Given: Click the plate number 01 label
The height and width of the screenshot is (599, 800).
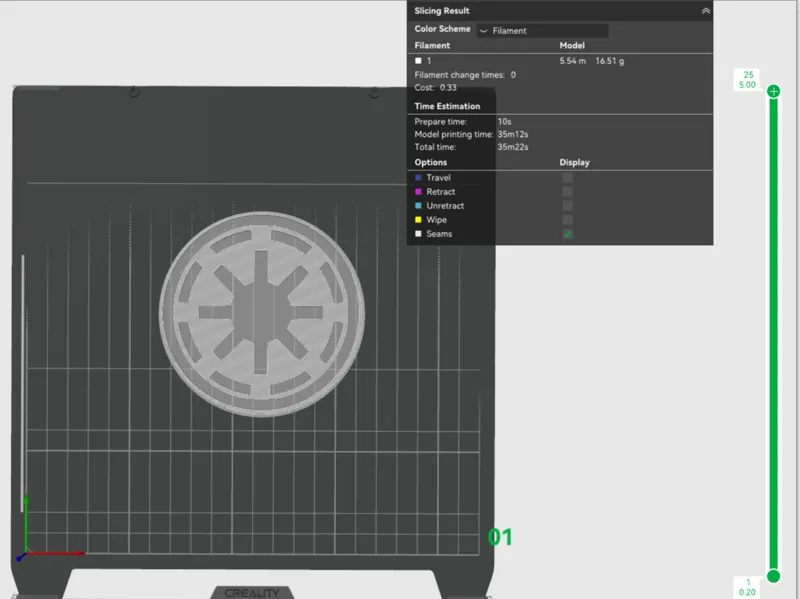Looking at the screenshot, I should pos(499,537).
